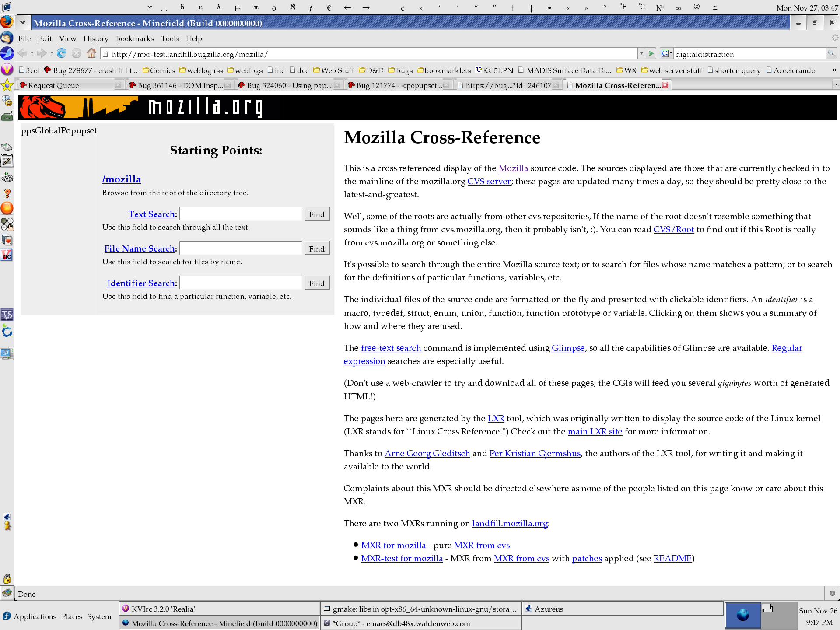The height and width of the screenshot is (630, 840).
Task: Open the File menu
Action: point(24,38)
